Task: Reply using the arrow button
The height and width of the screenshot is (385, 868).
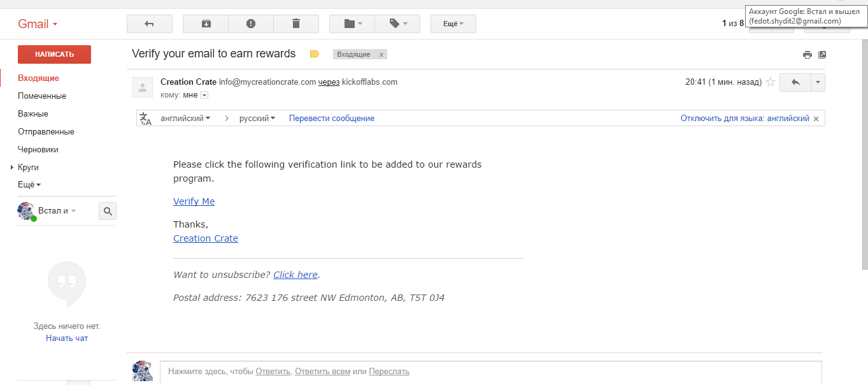Action: tap(795, 82)
